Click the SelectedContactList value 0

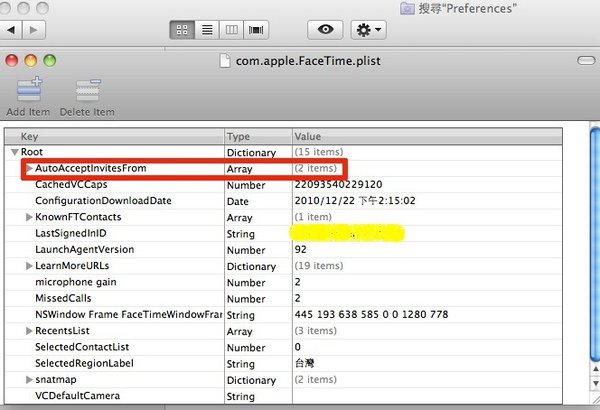point(298,347)
